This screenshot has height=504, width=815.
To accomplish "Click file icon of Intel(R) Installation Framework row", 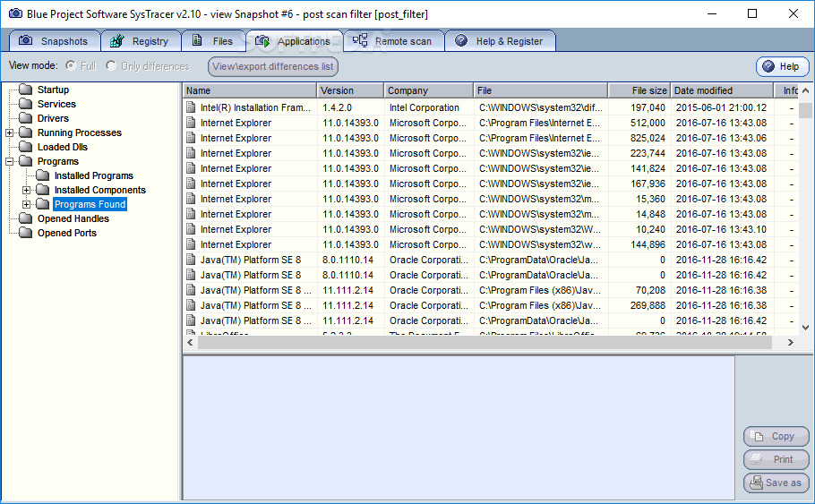I will click(191, 107).
